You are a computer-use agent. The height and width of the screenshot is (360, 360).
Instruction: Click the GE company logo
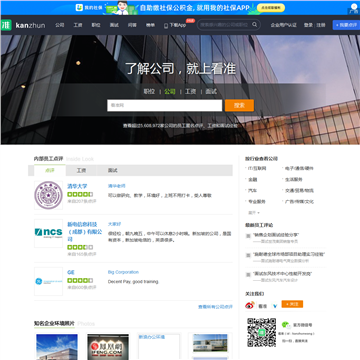[48, 281]
